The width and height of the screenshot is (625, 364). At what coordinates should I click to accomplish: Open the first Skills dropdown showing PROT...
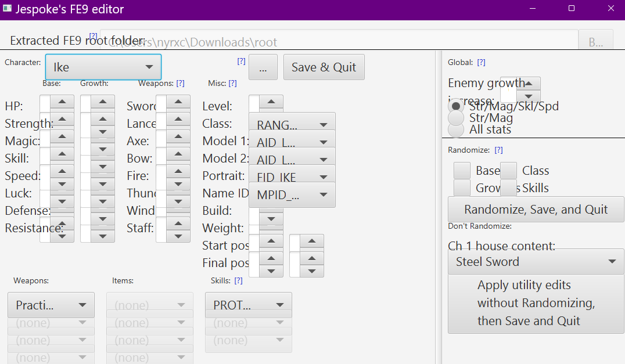point(248,304)
